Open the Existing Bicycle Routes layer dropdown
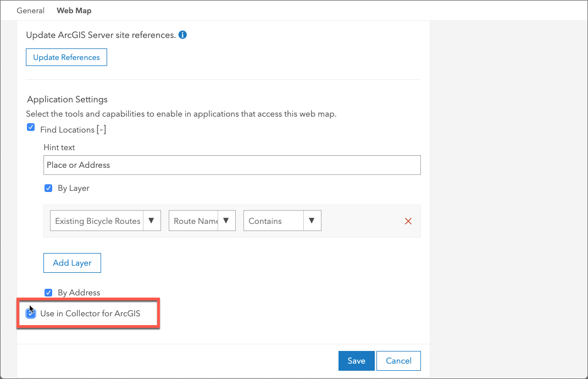 (x=106, y=221)
